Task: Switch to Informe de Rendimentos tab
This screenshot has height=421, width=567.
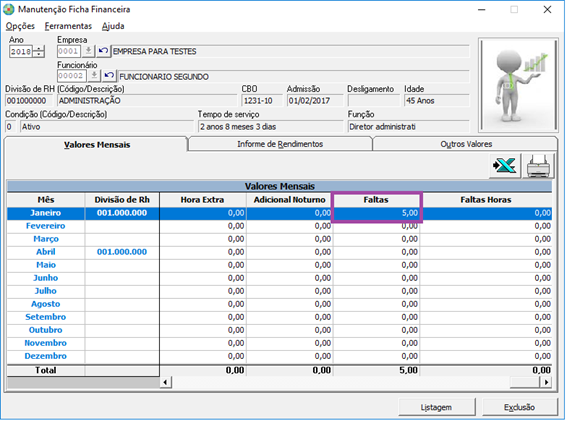Action: tap(280, 144)
